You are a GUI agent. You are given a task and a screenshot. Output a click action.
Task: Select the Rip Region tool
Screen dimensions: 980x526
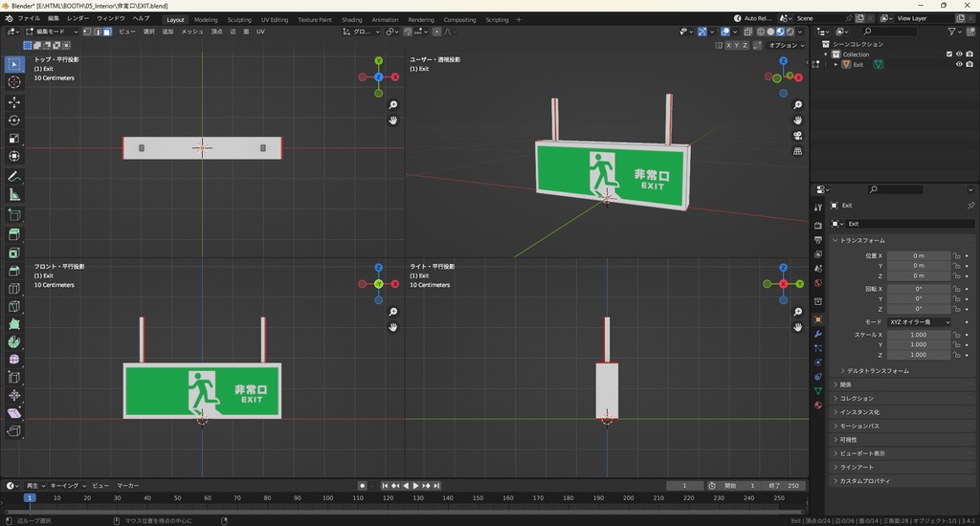(14, 431)
